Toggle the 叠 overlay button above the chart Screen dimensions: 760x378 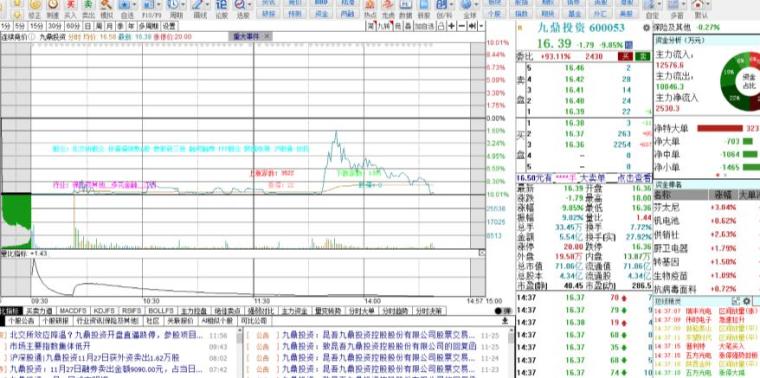point(408,26)
